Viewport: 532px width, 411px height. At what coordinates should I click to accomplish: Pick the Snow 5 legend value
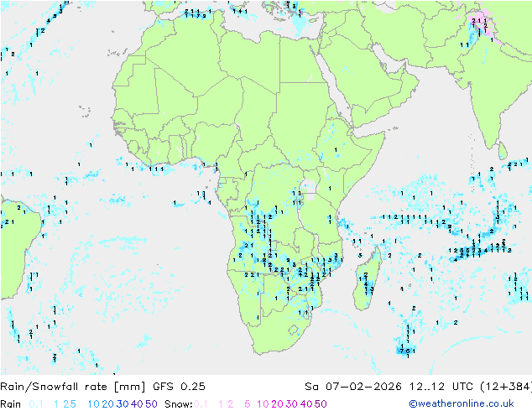pyautogui.click(x=247, y=403)
